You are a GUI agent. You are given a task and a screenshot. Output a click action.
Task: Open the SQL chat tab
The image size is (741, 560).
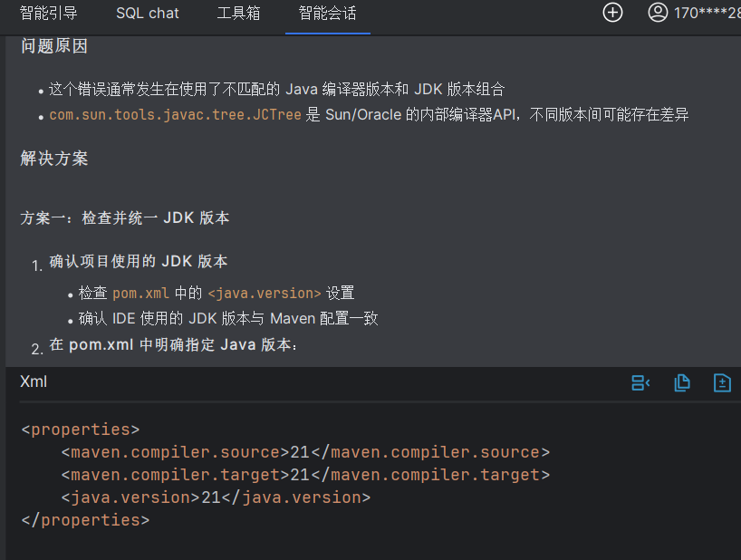[148, 13]
